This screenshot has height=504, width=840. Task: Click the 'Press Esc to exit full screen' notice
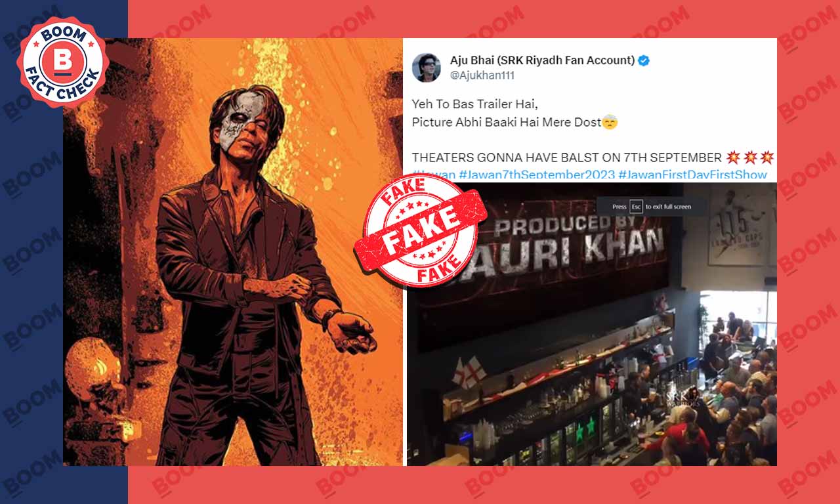(652, 206)
